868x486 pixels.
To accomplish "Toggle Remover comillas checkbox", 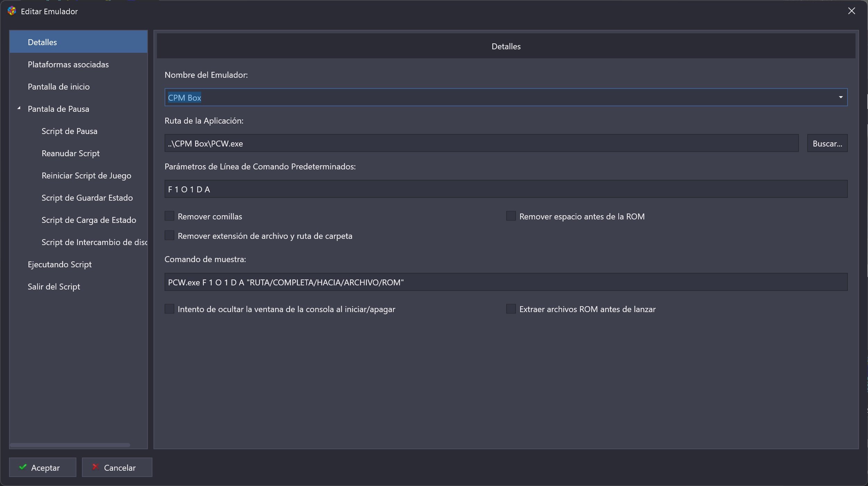I will tap(169, 216).
